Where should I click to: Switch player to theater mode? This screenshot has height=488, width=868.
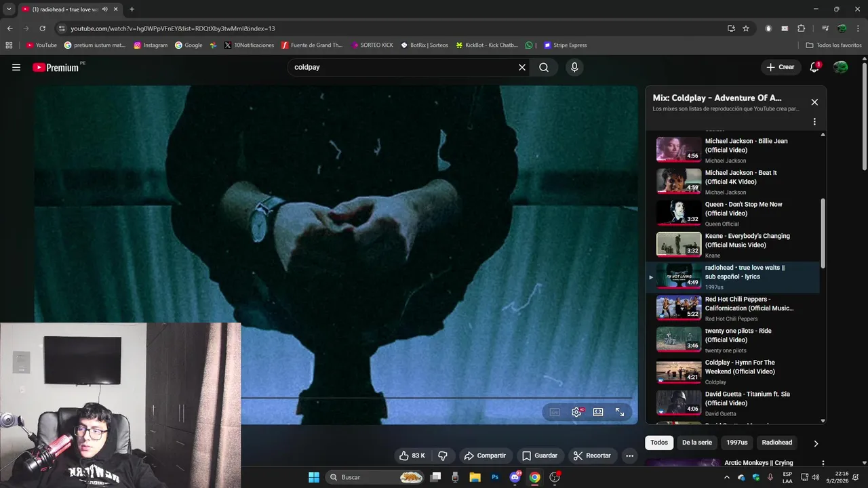point(598,412)
